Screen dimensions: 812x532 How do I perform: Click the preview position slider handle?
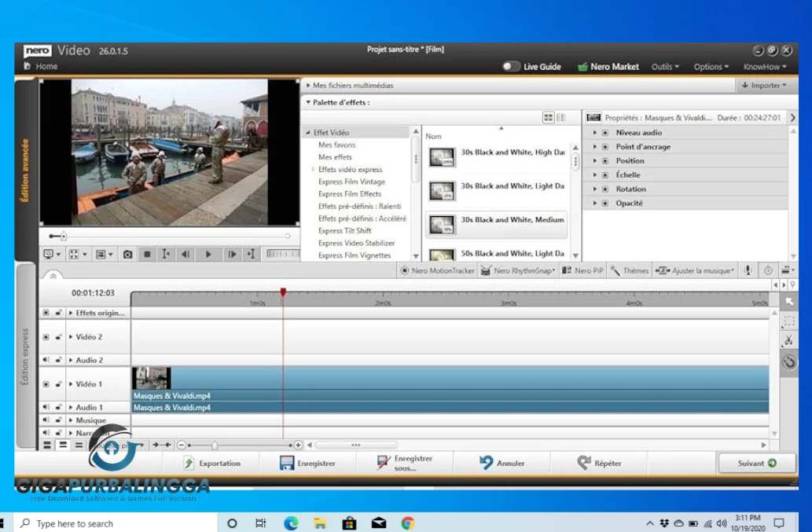[x=63, y=237]
